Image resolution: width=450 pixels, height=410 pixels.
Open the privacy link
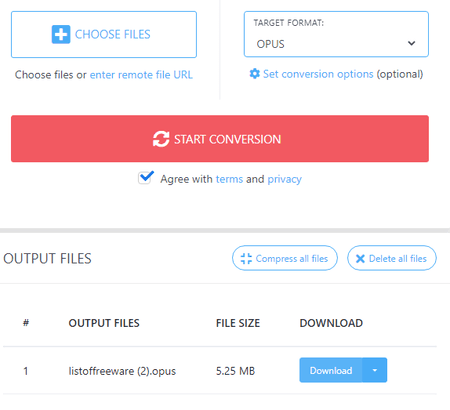(284, 179)
